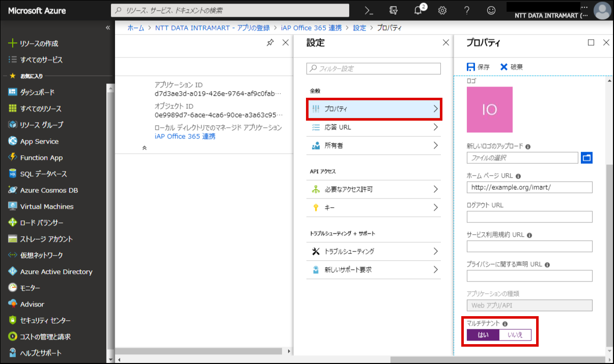Click the コストの管理と請求 icon
This screenshot has height=364, width=614.
[x=13, y=337]
